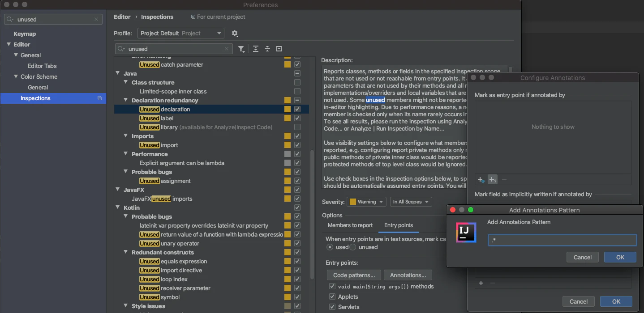Collapse the Color Scheme sidebar node
The width and height of the screenshot is (644, 313).
(x=16, y=76)
